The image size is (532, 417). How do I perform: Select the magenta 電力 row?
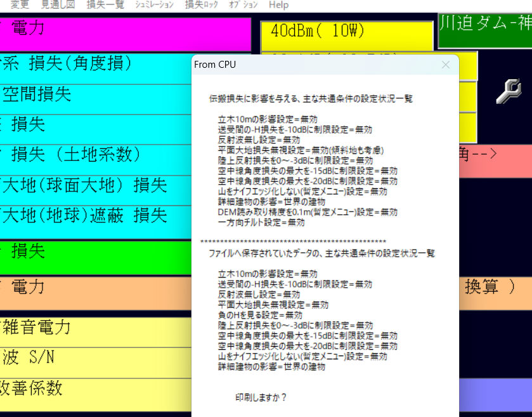coord(125,34)
